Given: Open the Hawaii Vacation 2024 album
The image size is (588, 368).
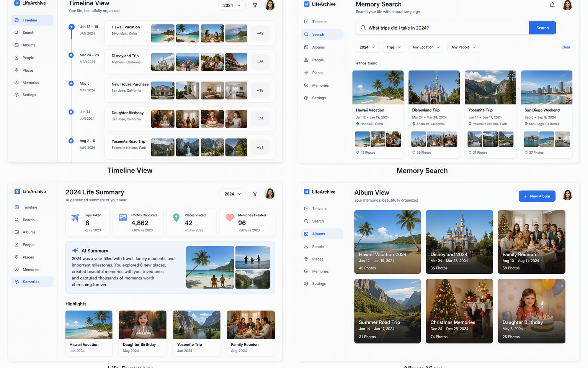Looking at the screenshot, I should pyautogui.click(x=387, y=242).
